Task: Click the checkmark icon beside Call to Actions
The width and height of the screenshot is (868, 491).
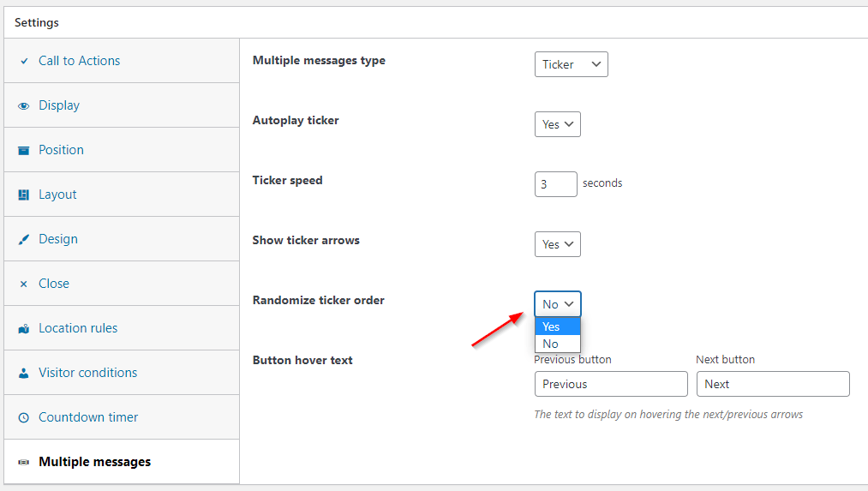Action: (24, 62)
